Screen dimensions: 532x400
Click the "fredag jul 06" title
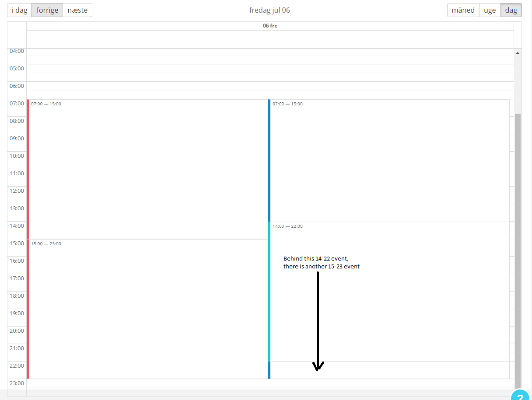coord(269,10)
